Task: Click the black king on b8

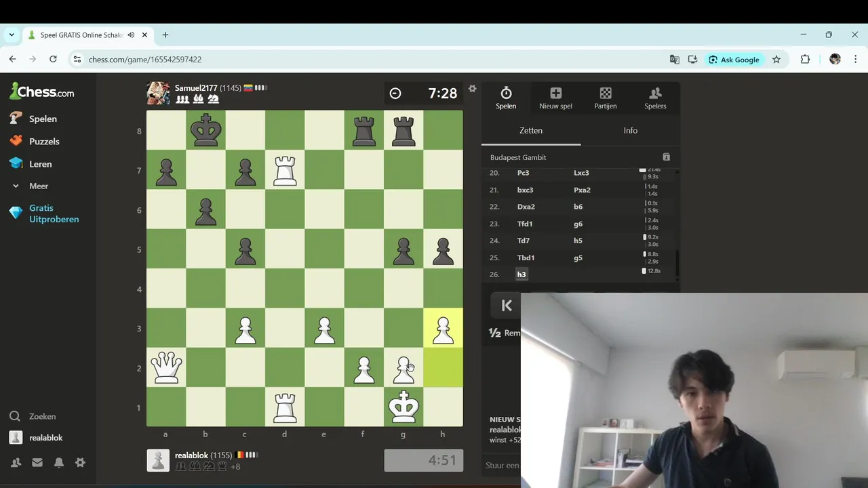Action: [x=205, y=130]
